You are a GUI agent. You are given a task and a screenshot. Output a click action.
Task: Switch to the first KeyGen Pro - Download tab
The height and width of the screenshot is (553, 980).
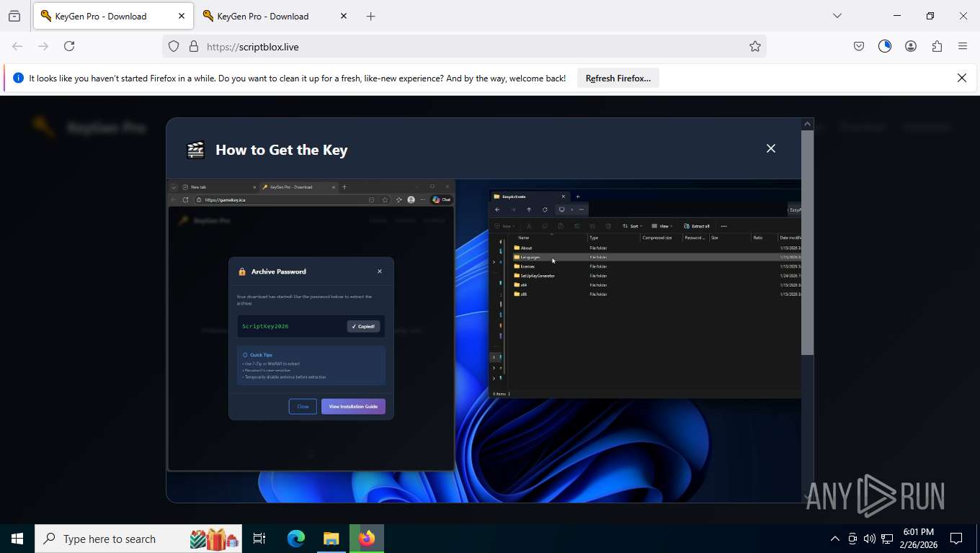(114, 16)
